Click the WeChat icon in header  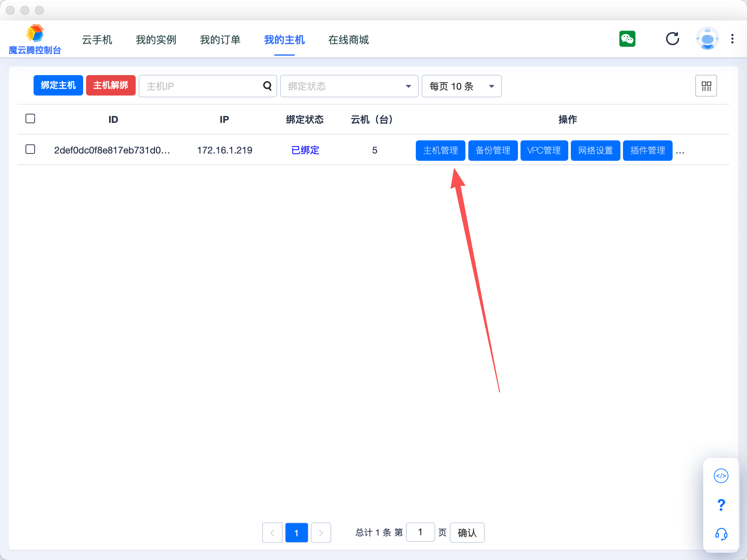pos(627,39)
